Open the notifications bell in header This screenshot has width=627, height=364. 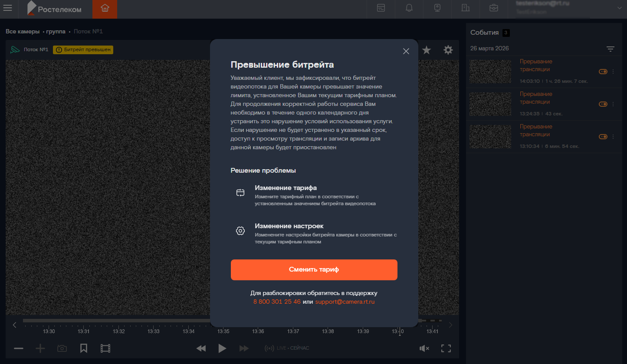point(409,8)
